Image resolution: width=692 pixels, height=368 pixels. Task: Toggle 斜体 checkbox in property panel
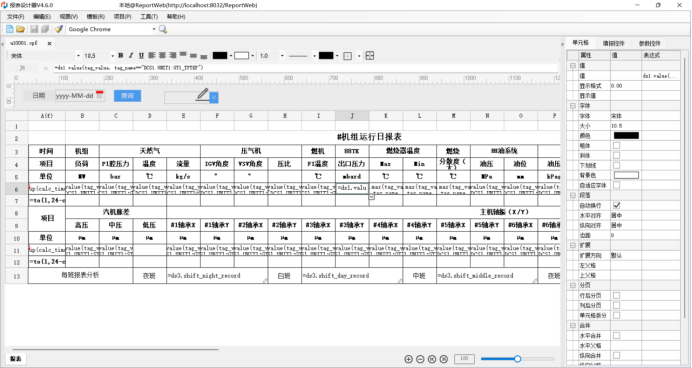click(x=617, y=155)
